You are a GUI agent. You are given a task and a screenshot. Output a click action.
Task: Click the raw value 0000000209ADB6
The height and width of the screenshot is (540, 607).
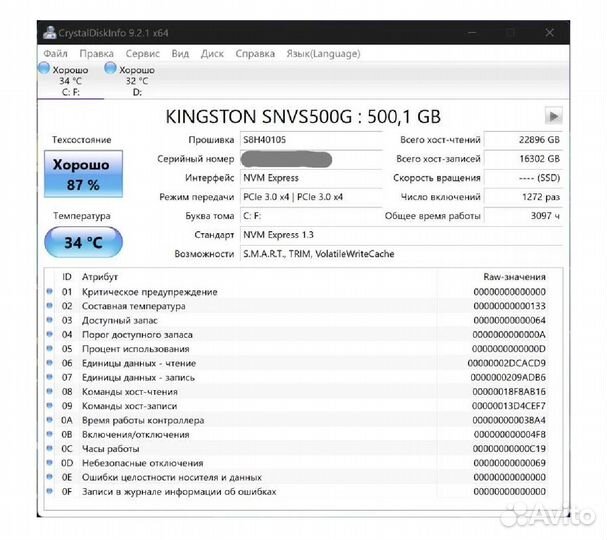pos(508,378)
